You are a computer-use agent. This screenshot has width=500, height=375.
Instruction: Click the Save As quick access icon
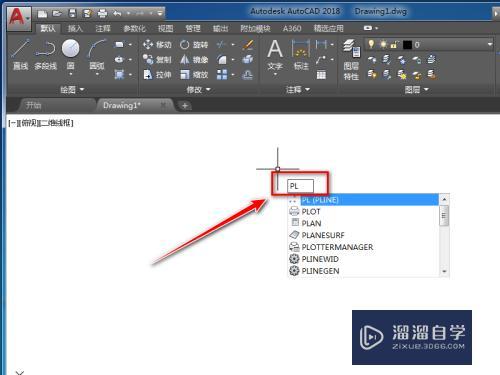[x=87, y=14]
